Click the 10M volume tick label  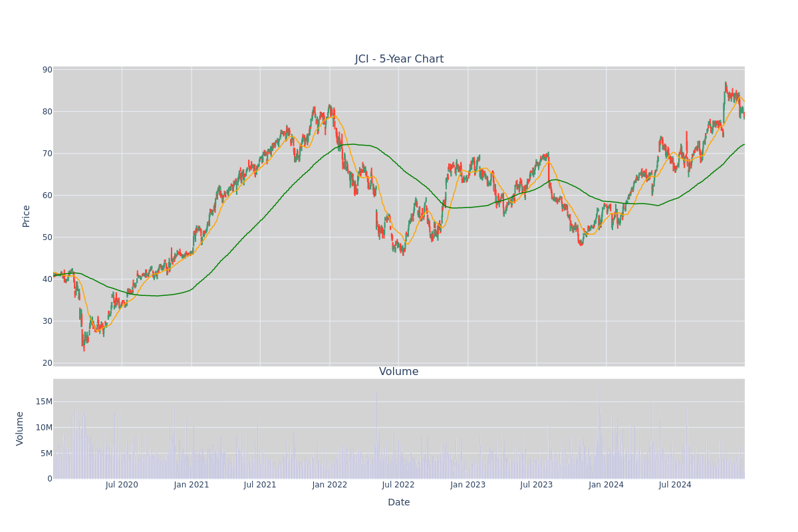tap(44, 428)
